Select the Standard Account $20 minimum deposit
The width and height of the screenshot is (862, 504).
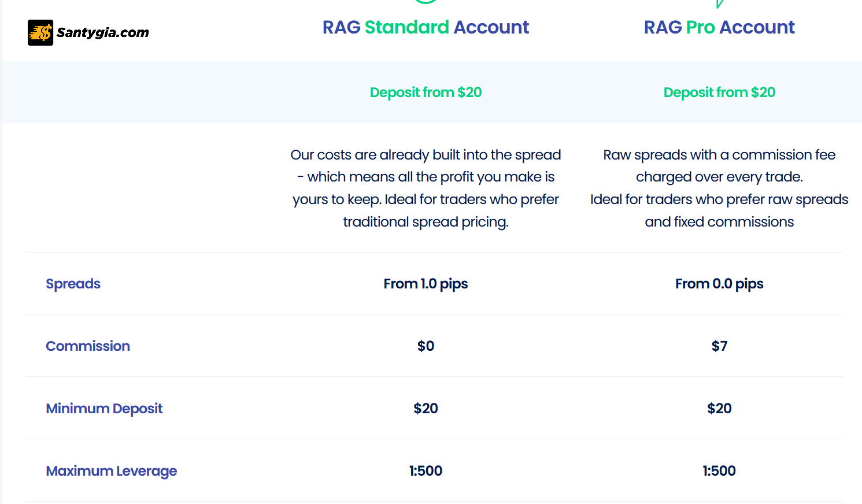pyautogui.click(x=426, y=409)
